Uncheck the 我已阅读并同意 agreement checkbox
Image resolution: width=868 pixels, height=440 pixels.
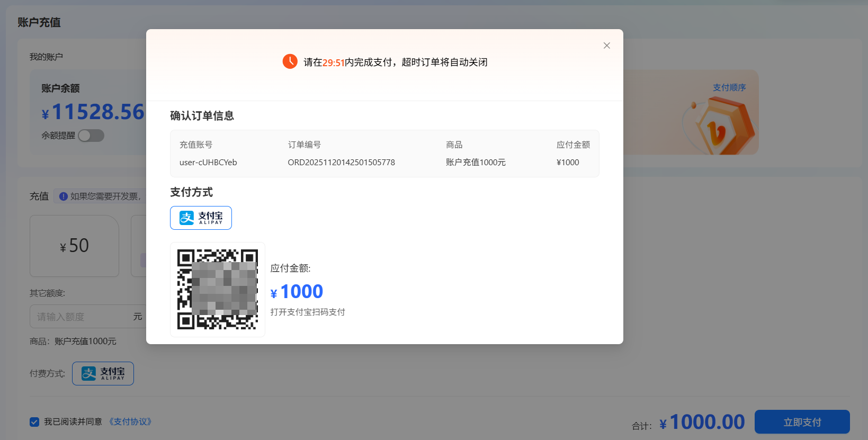tap(34, 422)
